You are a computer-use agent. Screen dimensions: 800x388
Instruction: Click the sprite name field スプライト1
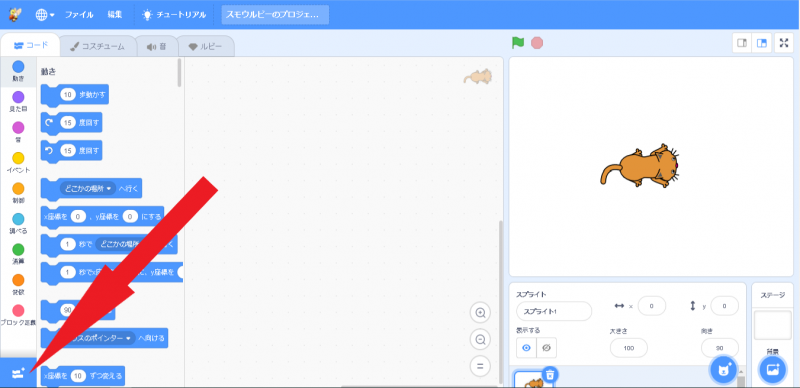point(554,311)
